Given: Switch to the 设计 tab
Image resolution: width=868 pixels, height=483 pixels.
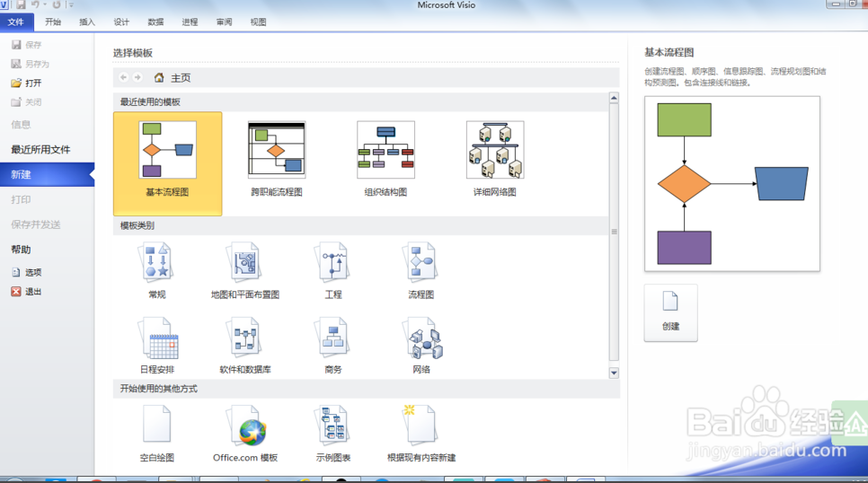Looking at the screenshot, I should click(121, 22).
